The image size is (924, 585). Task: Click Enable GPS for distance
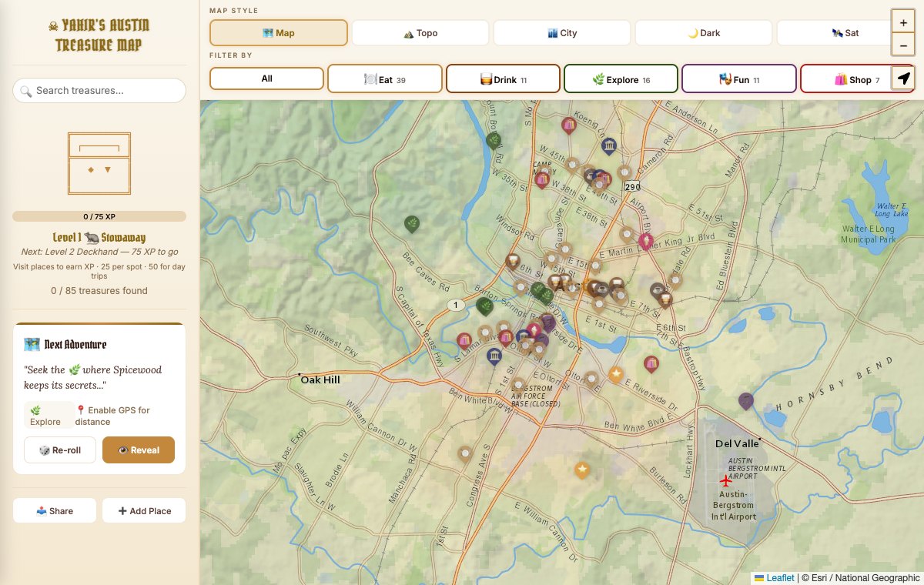(112, 416)
